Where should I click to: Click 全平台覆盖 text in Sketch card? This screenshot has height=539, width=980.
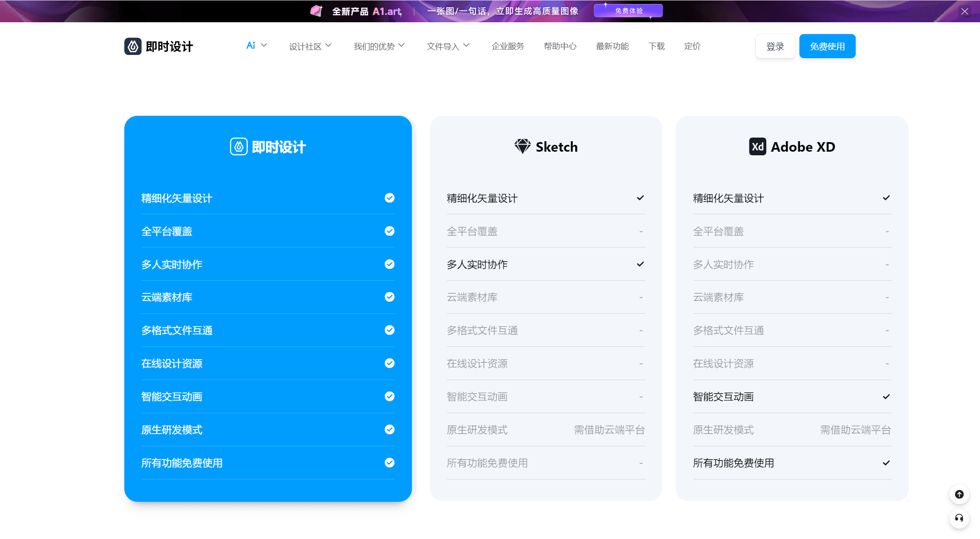[472, 232]
